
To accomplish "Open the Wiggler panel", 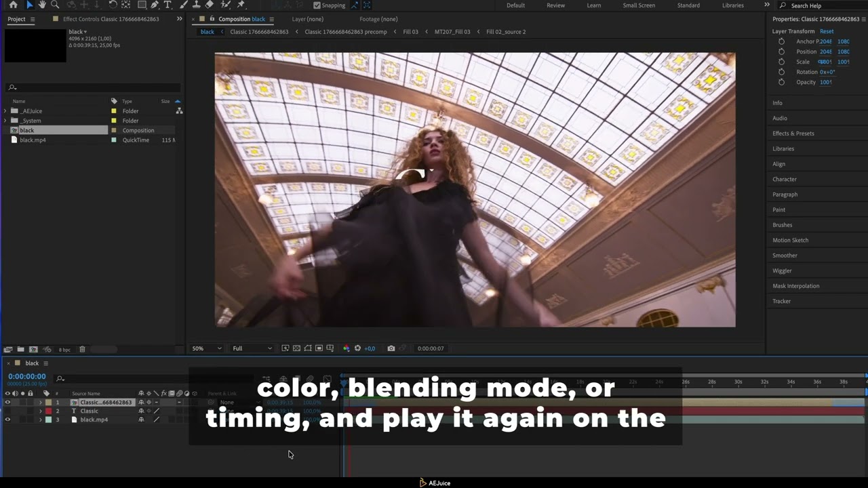I will (782, 270).
